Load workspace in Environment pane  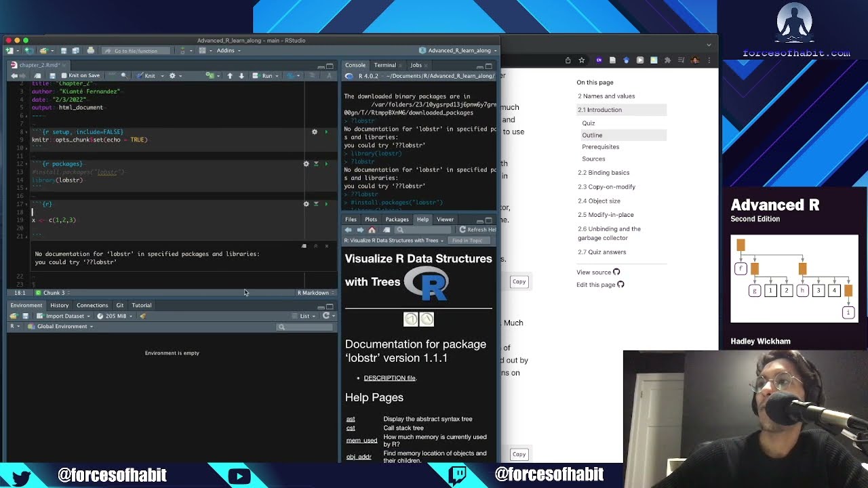click(x=14, y=316)
